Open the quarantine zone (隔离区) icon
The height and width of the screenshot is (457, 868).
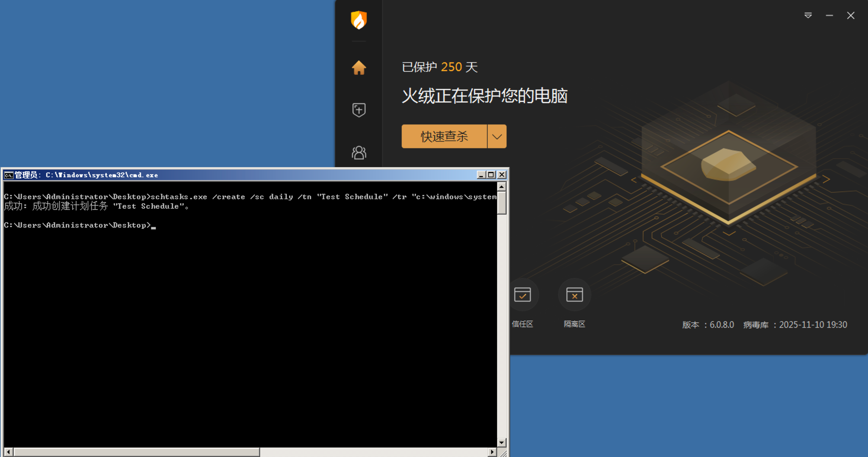tap(574, 295)
